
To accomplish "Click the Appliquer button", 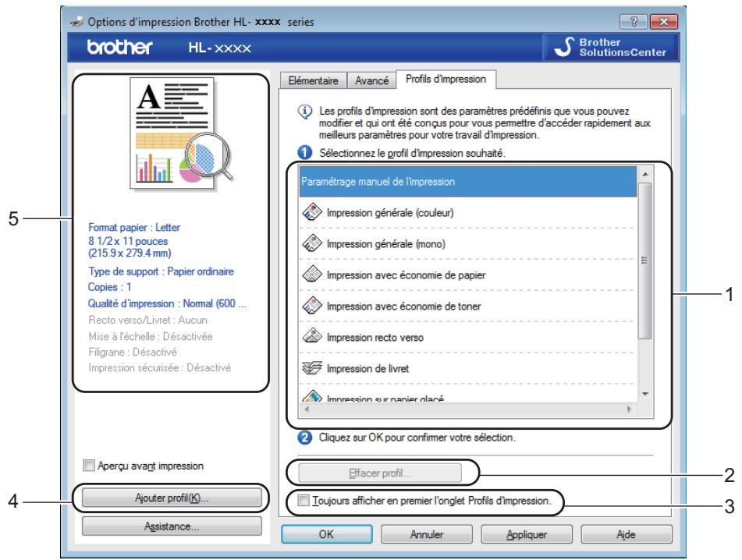I will click(526, 534).
